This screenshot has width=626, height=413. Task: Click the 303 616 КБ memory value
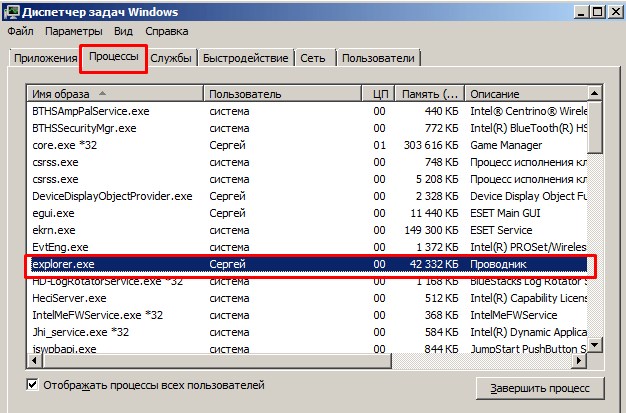431,145
